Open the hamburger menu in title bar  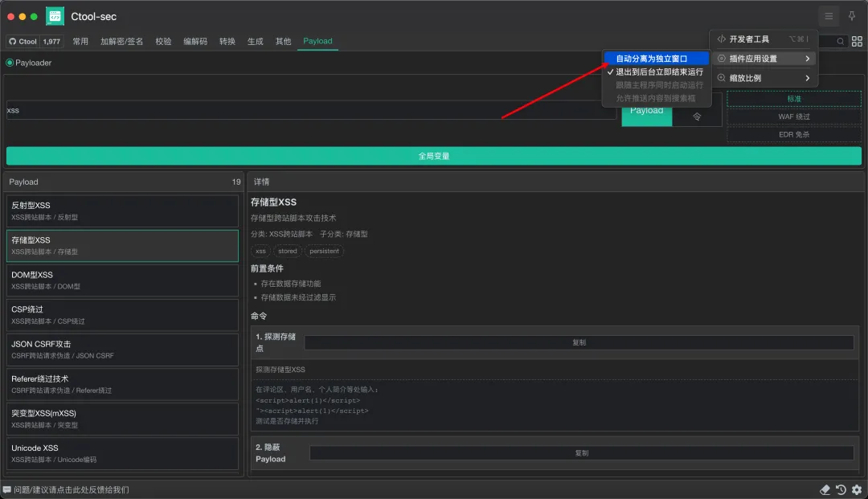coord(829,16)
